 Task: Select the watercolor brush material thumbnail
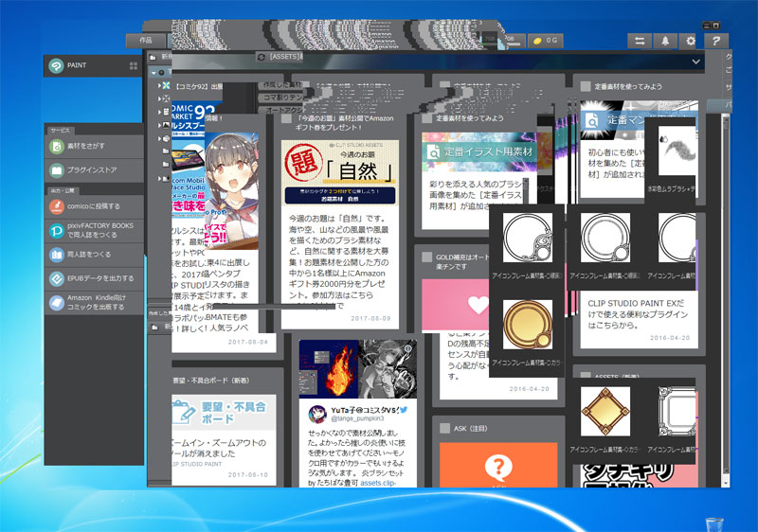(677, 151)
